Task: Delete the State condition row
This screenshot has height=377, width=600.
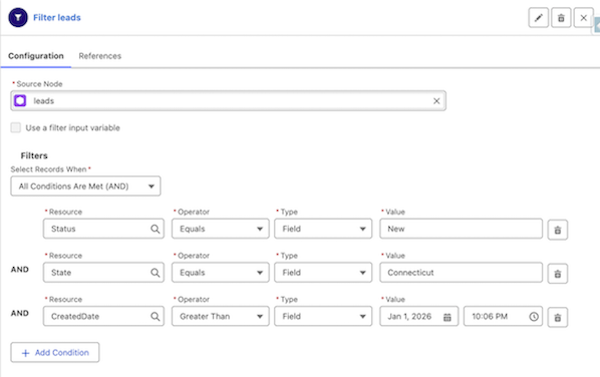Action: click(x=558, y=274)
